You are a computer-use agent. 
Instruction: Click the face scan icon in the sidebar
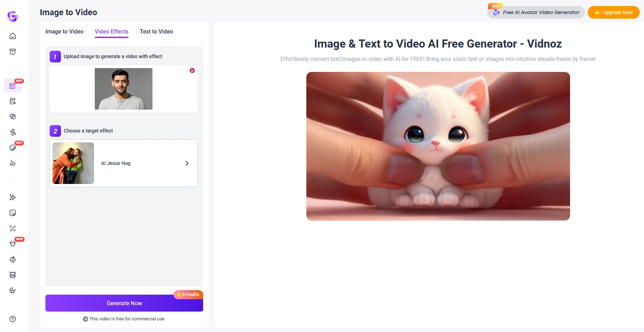tap(12, 228)
